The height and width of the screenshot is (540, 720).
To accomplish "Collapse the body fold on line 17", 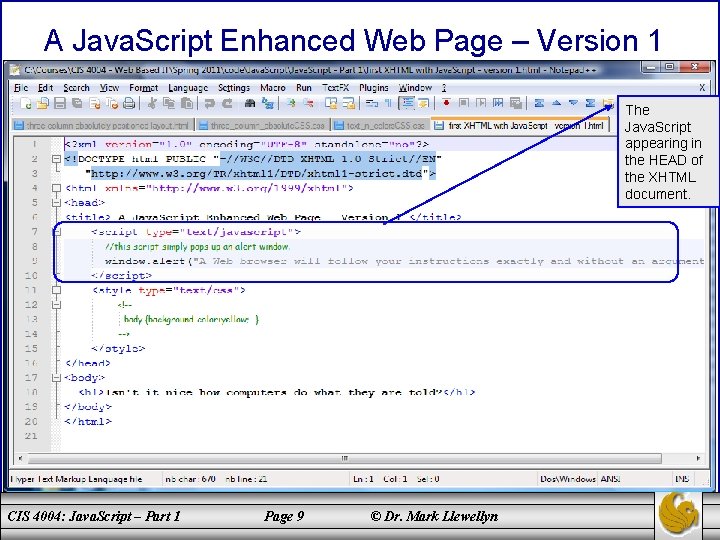I will tap(56, 378).
